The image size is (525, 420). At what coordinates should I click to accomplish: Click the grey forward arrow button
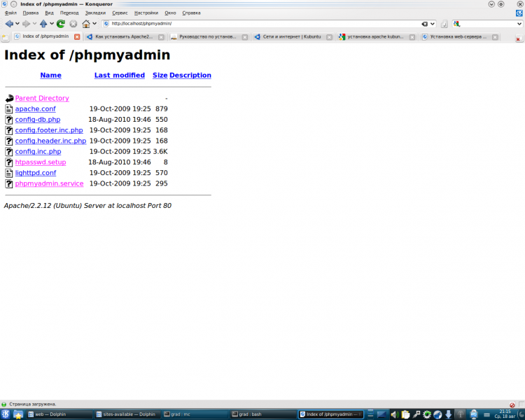(26, 24)
